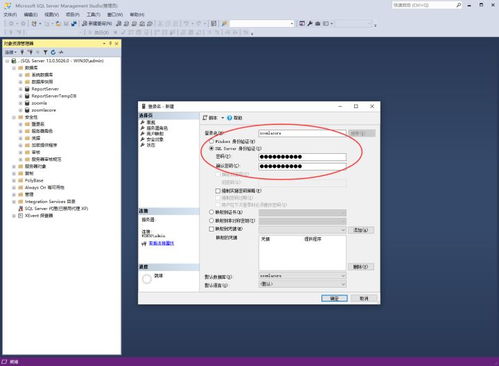This screenshot has width=499, height=366.
Task: Select mapped to certificate radio button
Action: (x=211, y=212)
